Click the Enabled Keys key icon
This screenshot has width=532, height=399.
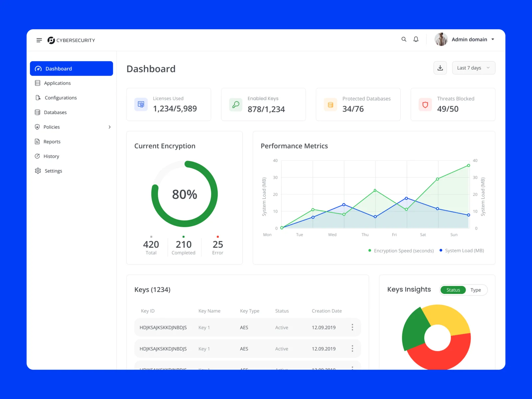coord(236,105)
